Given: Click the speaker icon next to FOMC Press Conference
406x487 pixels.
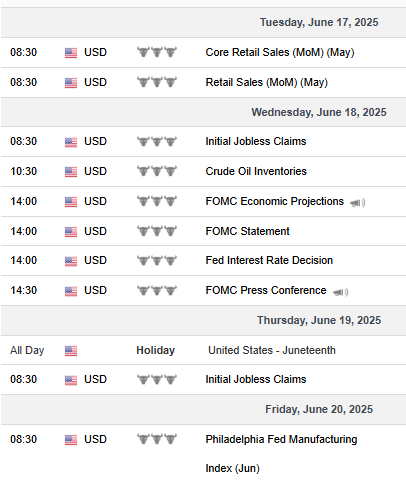Looking at the screenshot, I should (x=340, y=292).
